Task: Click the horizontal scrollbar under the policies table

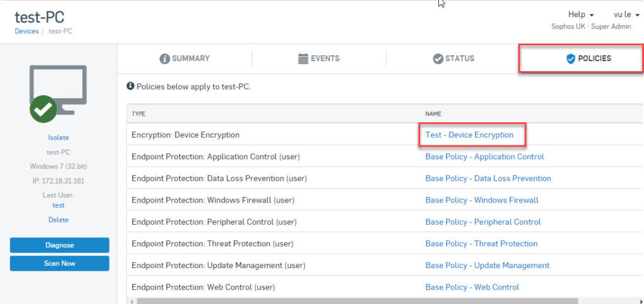Action: pos(357,301)
